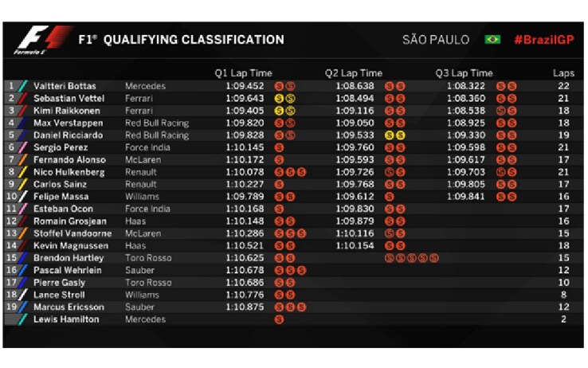The width and height of the screenshot is (588, 368).
Task: Select the Q1 Lap Time column header
Action: 243,73
